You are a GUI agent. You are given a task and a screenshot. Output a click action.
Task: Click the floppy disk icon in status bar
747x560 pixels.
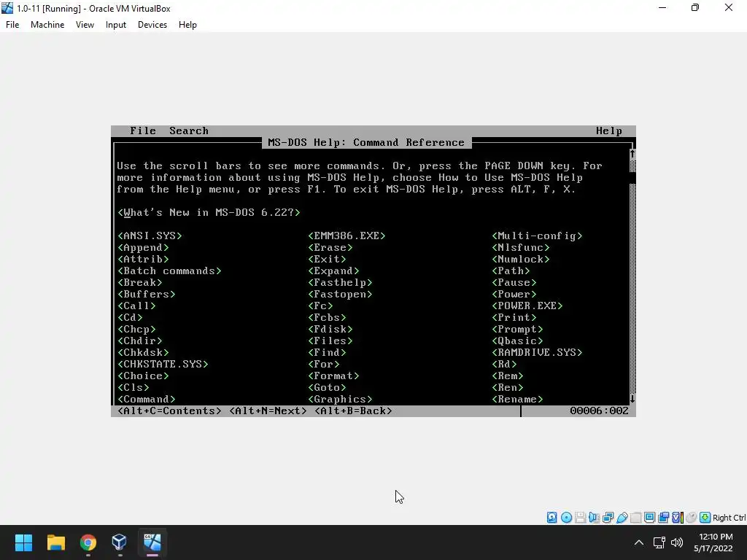coord(580,517)
